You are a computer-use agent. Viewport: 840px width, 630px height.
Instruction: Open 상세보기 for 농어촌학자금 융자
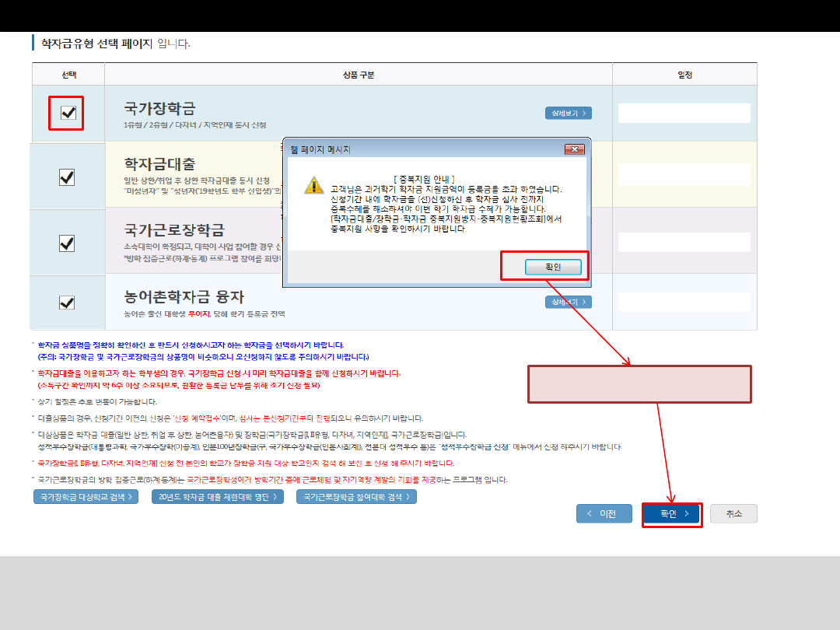click(568, 302)
